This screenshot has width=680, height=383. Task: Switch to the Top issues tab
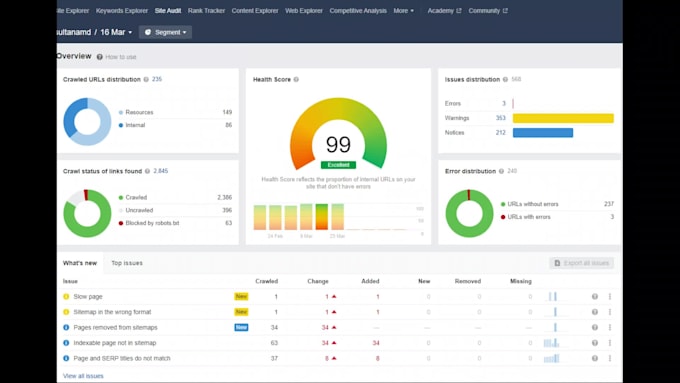[x=127, y=263]
